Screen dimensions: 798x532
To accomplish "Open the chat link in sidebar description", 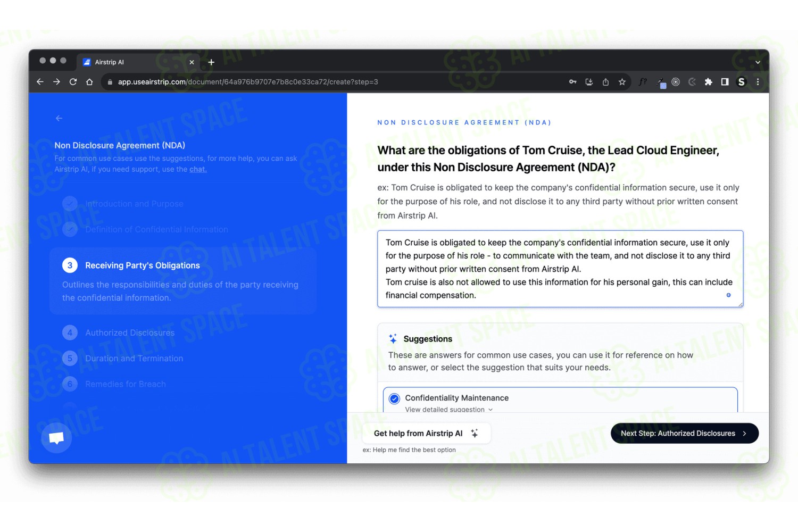I will click(x=198, y=169).
